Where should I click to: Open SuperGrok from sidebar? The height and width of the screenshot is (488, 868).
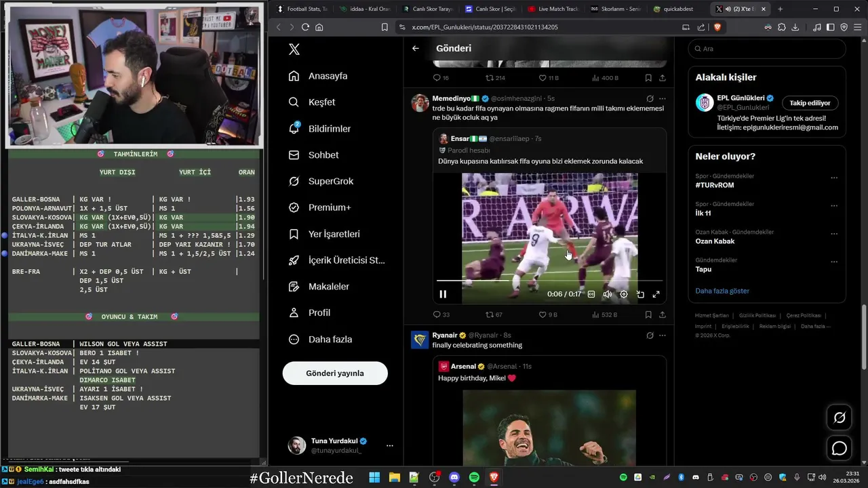[321, 182]
